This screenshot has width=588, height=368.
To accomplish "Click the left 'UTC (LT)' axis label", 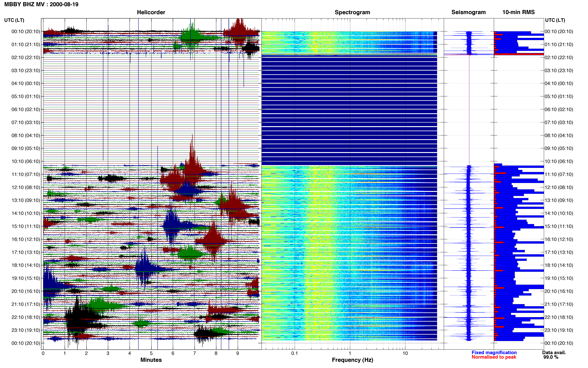I will coord(14,20).
